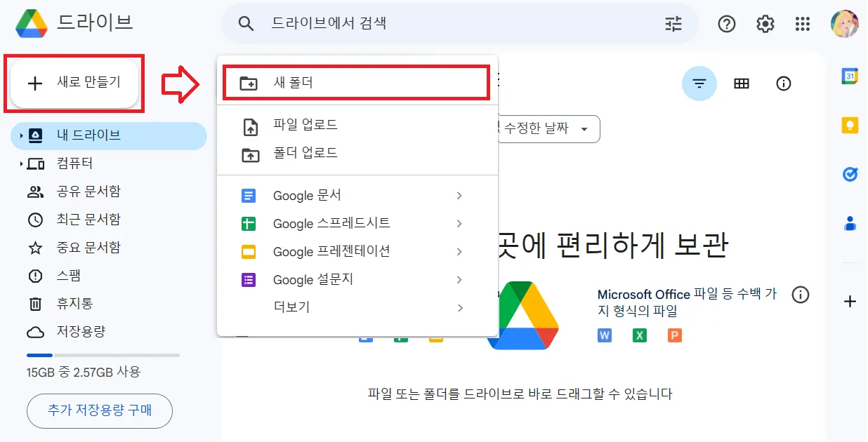This screenshot has height=442, width=868.
Task: Open the Google apps grid
Action: coord(803,24)
